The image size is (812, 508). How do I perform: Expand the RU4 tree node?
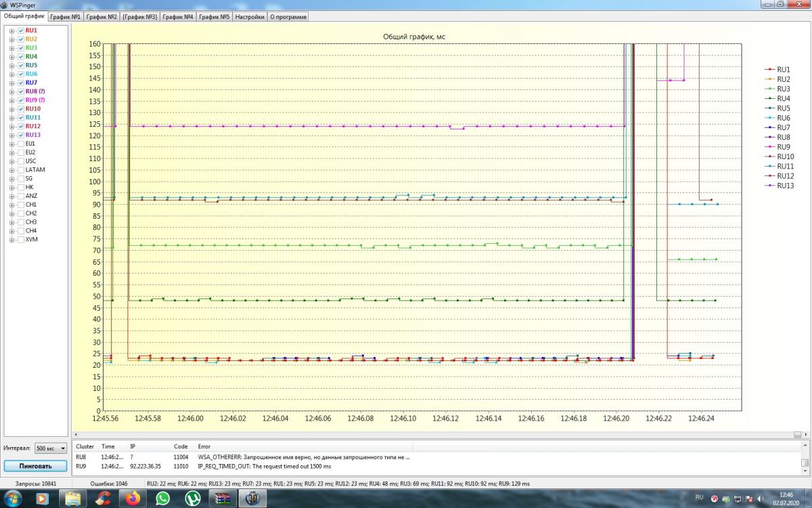click(12, 57)
